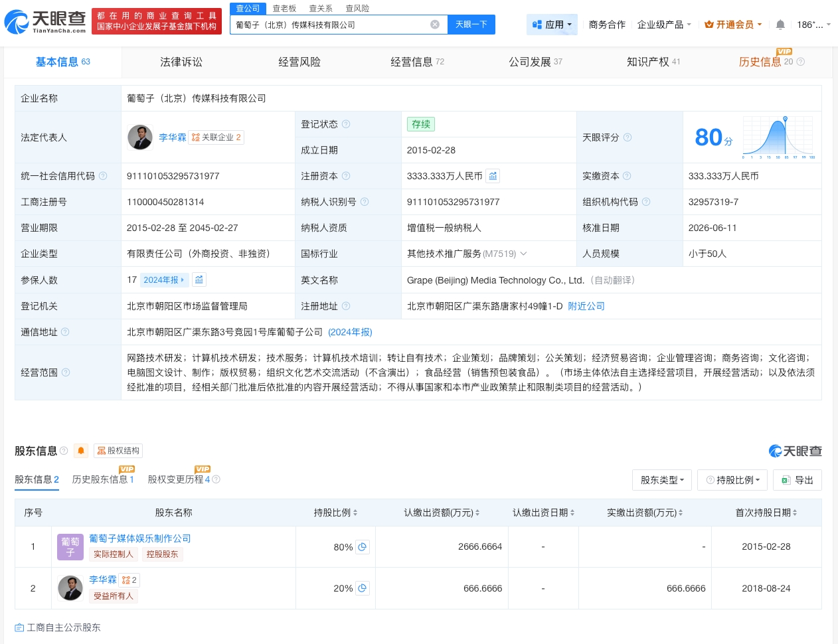This screenshot has height=644, width=838.
Task: Click help icon next to 纳税人识别号
Action: [x=365, y=202]
